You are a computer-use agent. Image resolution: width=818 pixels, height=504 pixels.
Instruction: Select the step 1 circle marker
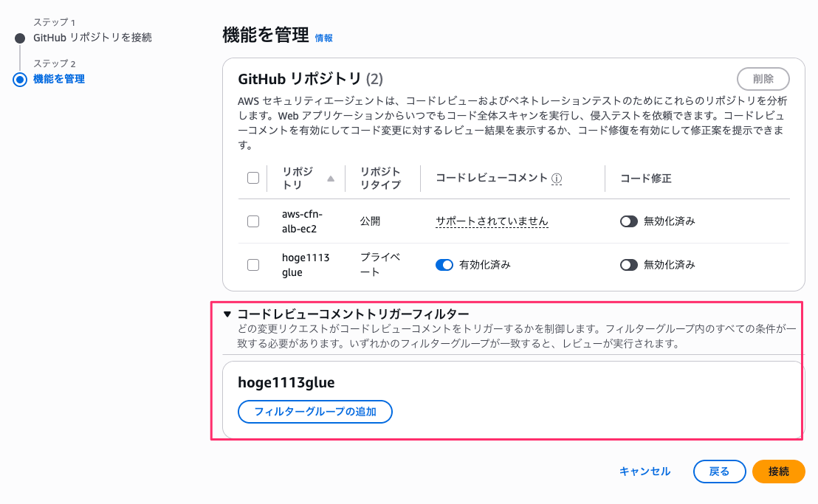click(x=20, y=38)
